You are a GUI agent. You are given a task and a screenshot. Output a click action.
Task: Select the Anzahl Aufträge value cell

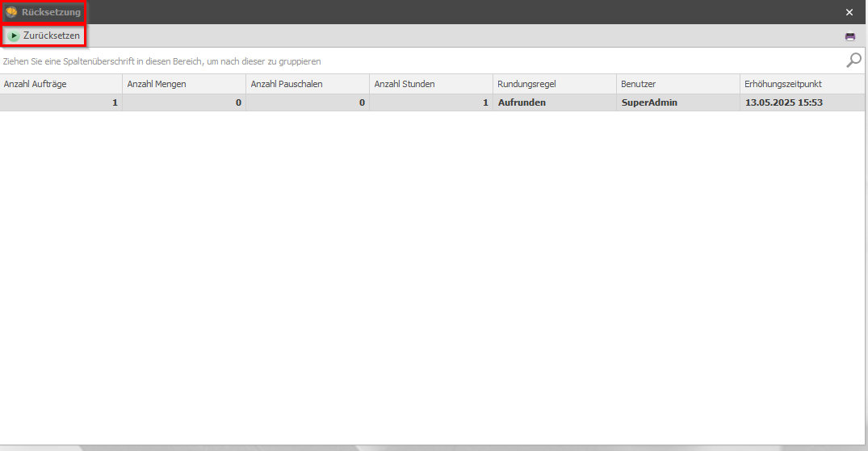(x=61, y=102)
